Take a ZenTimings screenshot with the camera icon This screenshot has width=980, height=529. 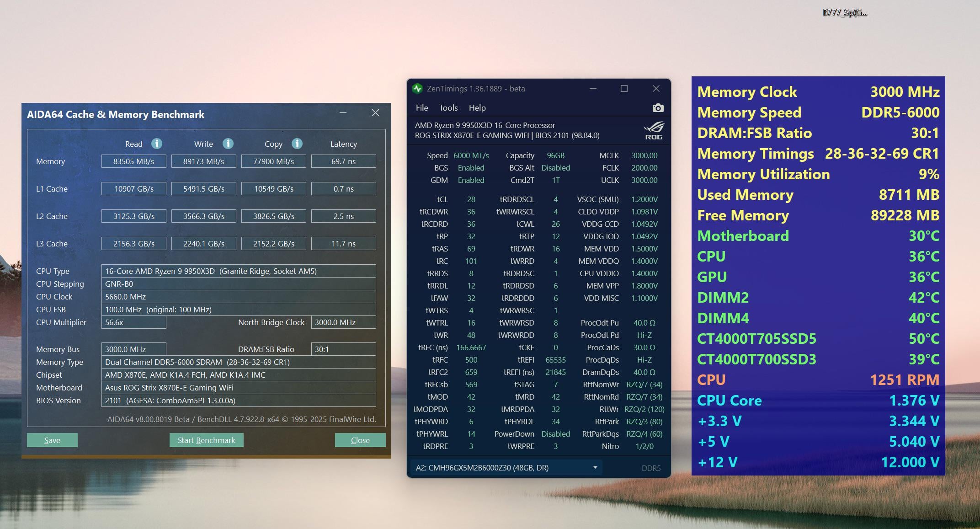(x=658, y=108)
